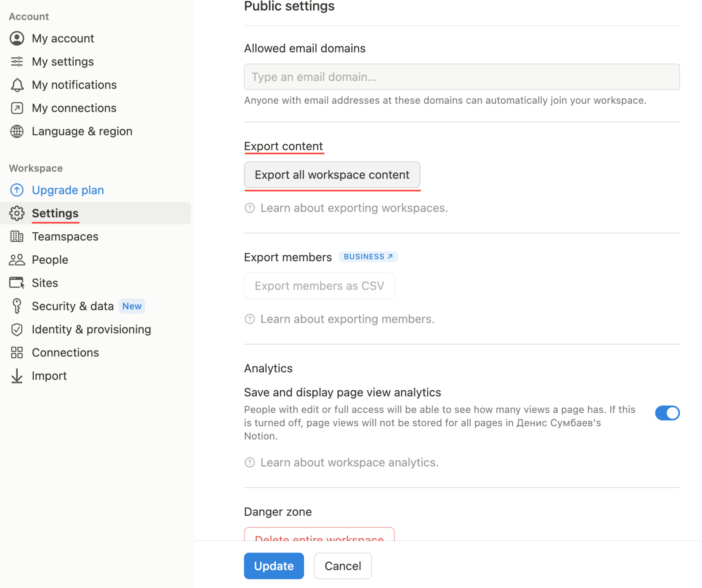The width and height of the screenshot is (702, 588).
Task: Click the Identity & provisioning shield icon
Action: [x=17, y=329]
